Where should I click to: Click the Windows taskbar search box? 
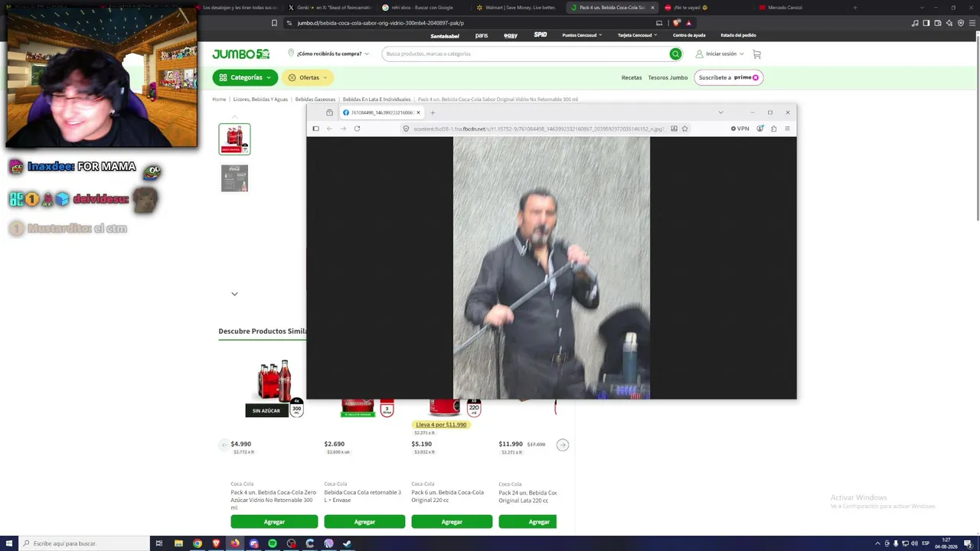click(84, 543)
